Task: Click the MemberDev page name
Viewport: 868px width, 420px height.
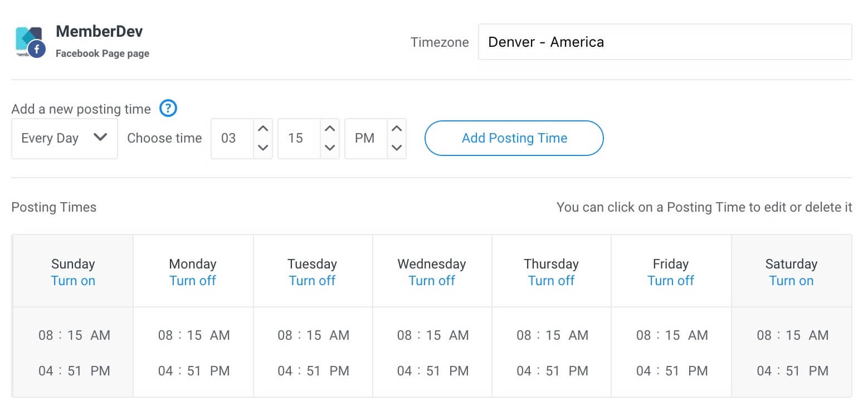Action: [99, 31]
